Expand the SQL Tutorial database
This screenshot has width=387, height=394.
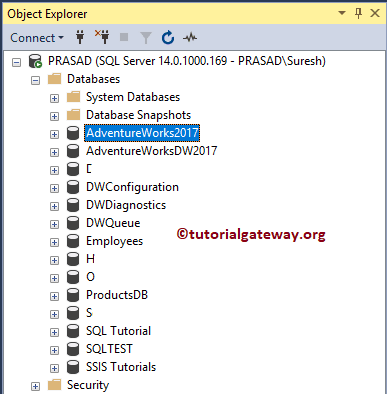54,332
